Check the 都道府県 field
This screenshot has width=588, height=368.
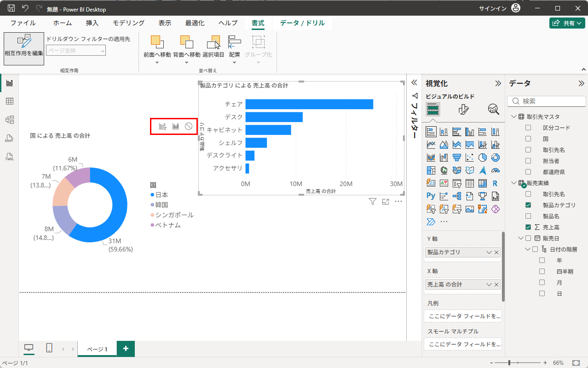(528, 172)
